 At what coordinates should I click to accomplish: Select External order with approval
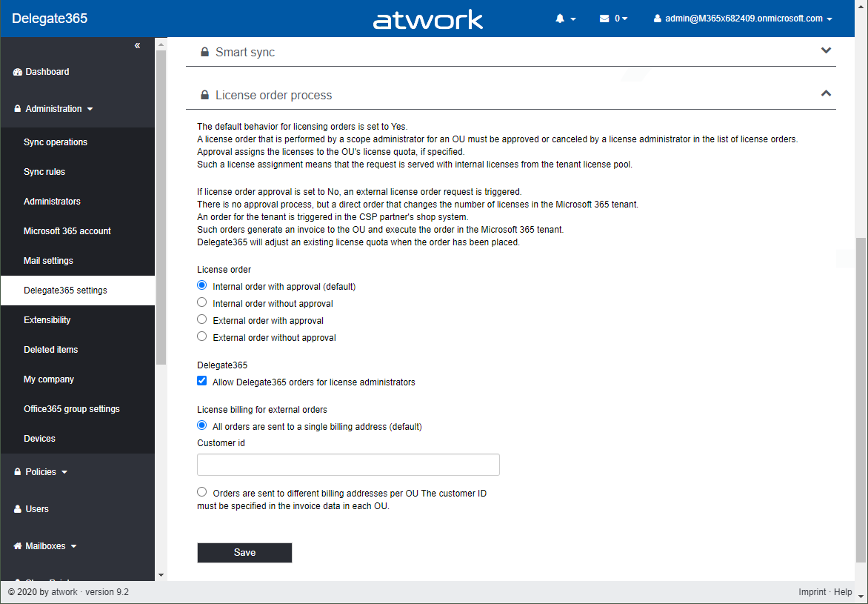[202, 319]
